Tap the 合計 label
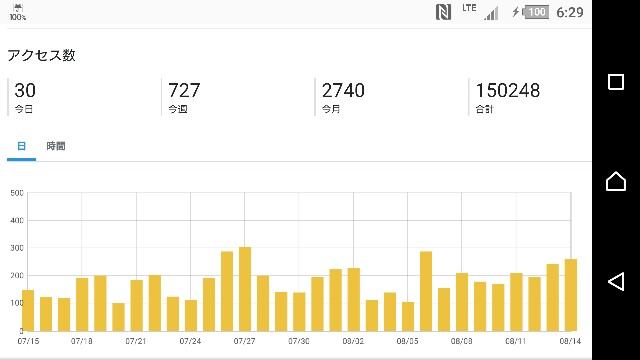The height and width of the screenshot is (360, 640). click(484, 109)
